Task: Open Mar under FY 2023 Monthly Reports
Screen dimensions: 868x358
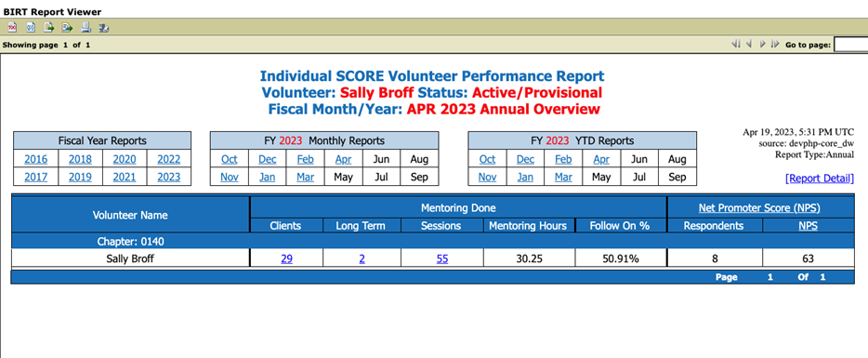Action: (306, 178)
